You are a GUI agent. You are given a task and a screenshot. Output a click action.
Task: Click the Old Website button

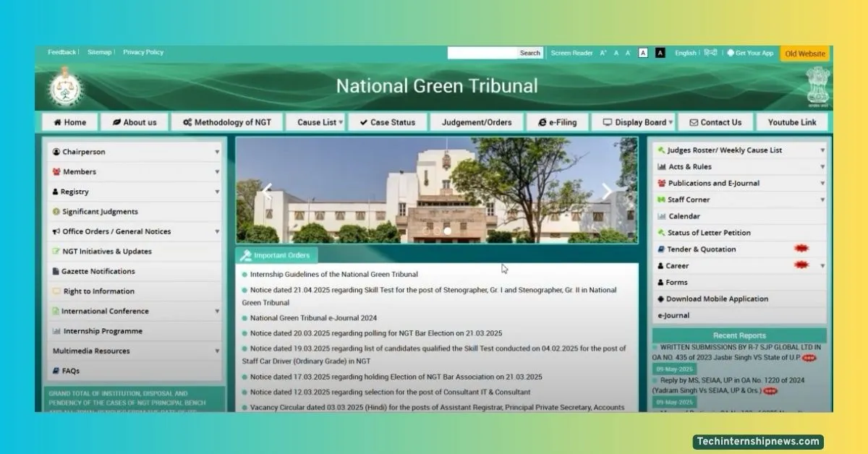(805, 53)
